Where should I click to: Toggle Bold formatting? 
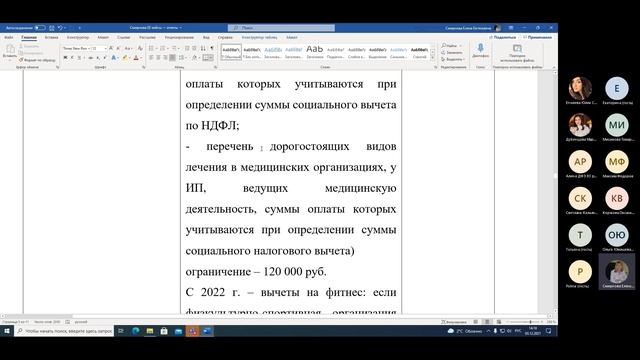(x=65, y=58)
